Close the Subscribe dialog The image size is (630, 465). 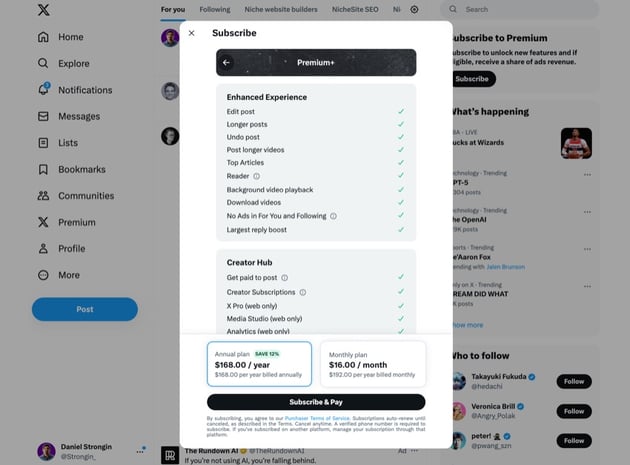click(x=192, y=33)
